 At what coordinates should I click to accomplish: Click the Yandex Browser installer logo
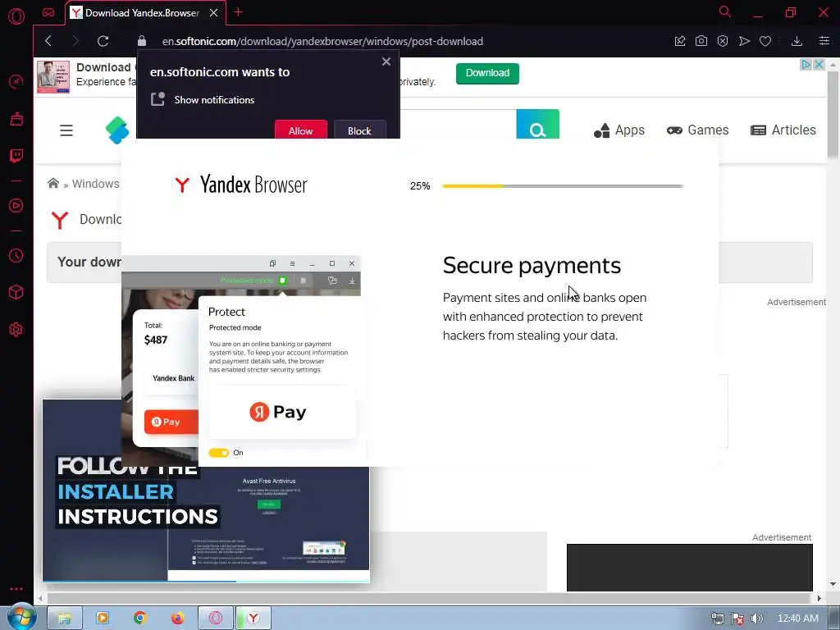(x=240, y=185)
